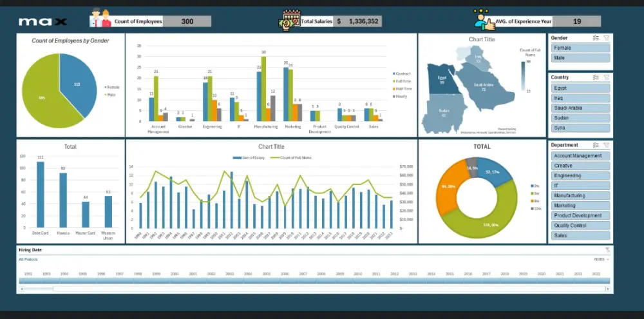Select Syria in the Country slicer
This screenshot has height=319, width=644.
tap(580, 128)
